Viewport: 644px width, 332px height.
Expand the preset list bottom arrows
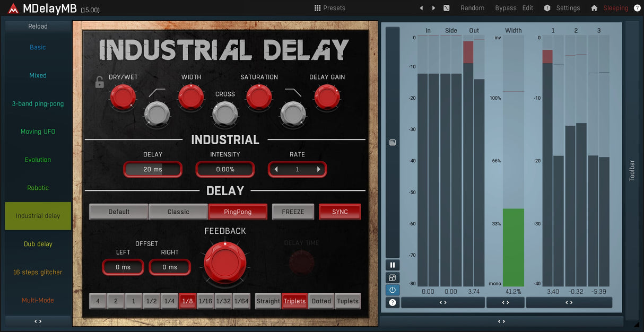coord(38,321)
